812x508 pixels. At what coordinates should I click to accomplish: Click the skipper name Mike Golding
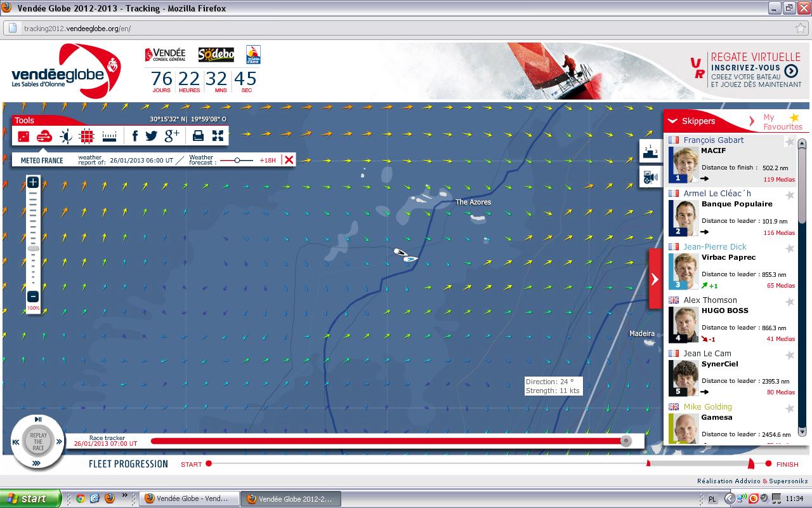tap(707, 406)
